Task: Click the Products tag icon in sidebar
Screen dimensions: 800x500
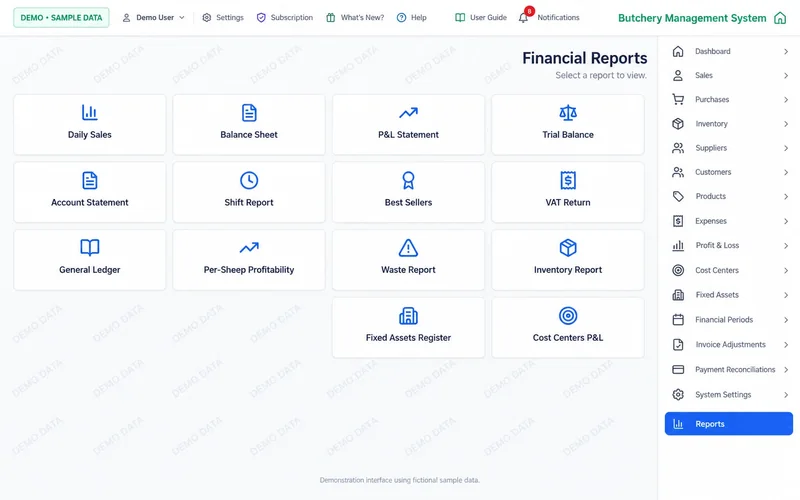Action: [x=678, y=196]
